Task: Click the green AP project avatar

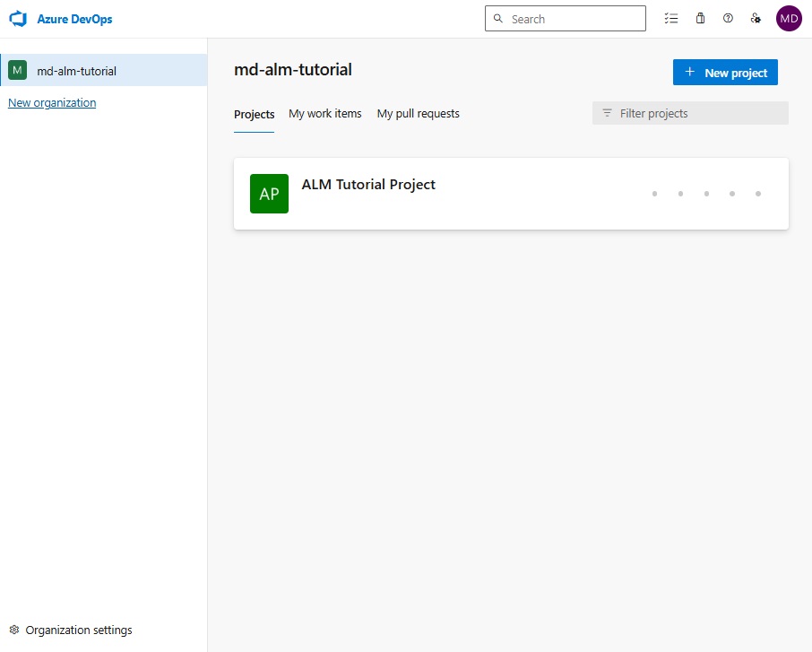Action: click(x=269, y=194)
